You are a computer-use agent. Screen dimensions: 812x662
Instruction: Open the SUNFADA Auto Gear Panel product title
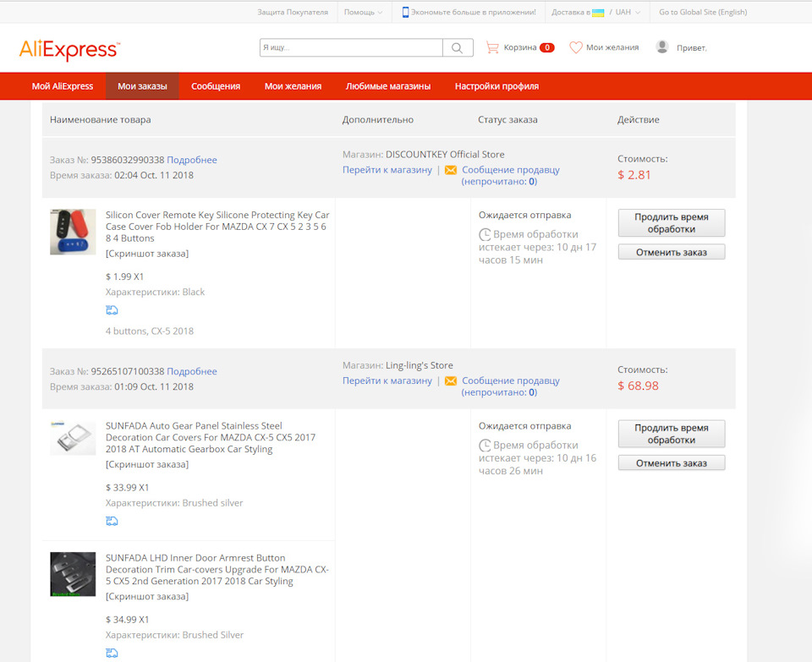(211, 437)
